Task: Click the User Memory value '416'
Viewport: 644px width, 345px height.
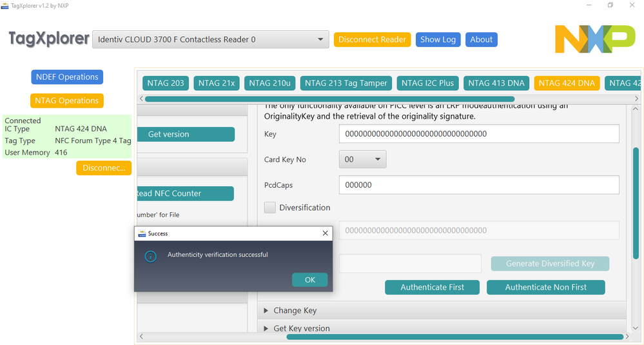Action: click(61, 152)
